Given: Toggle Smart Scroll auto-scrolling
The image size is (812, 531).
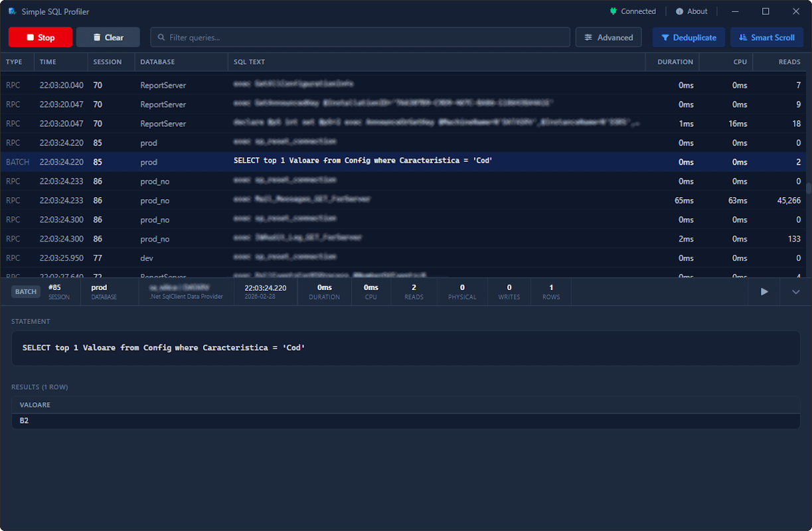Looking at the screenshot, I should click(x=767, y=37).
